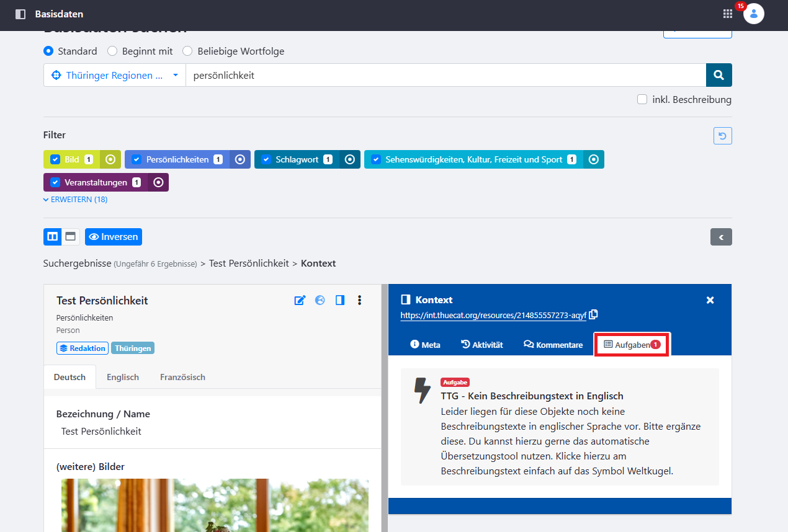
Task: Open the Kommentare tab in Kontext
Action: coord(553,345)
